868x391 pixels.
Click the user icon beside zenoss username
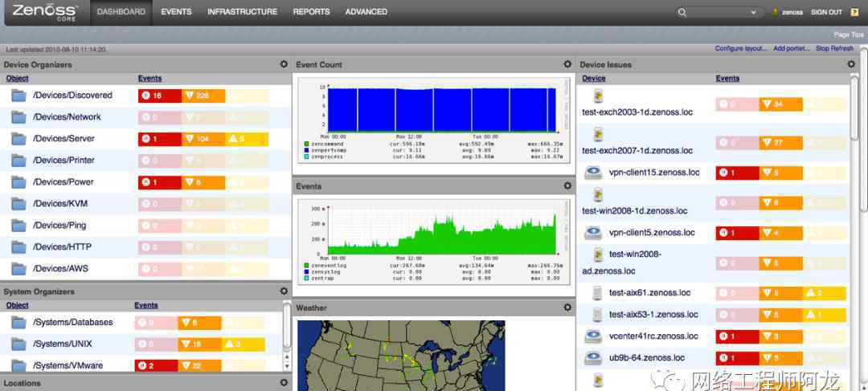[776, 11]
